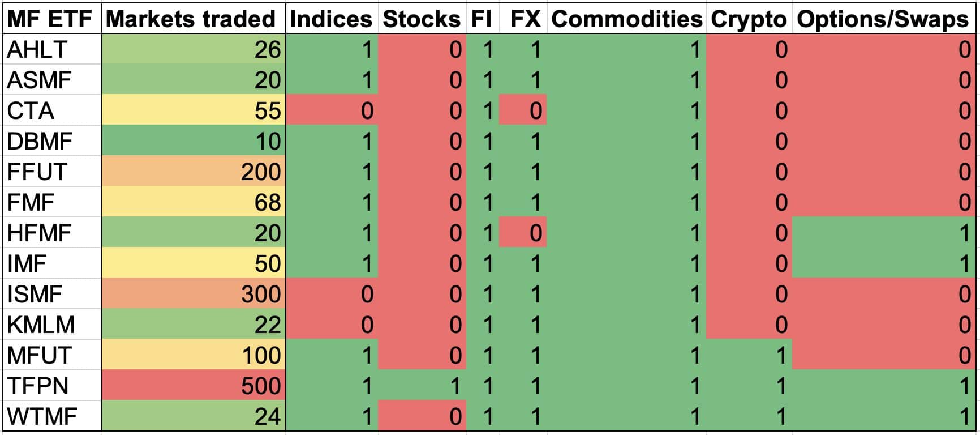Select the MFUT Crypto cell

[749, 355]
